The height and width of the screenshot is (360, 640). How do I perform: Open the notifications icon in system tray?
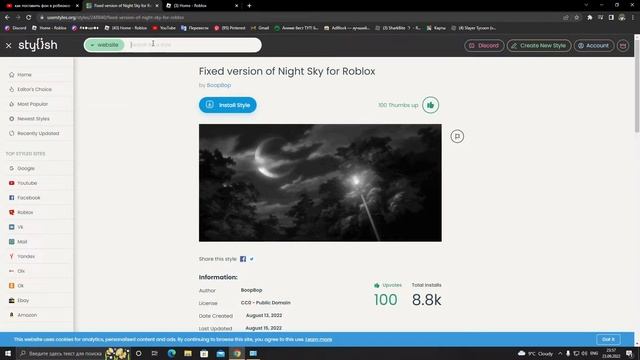[629, 353]
